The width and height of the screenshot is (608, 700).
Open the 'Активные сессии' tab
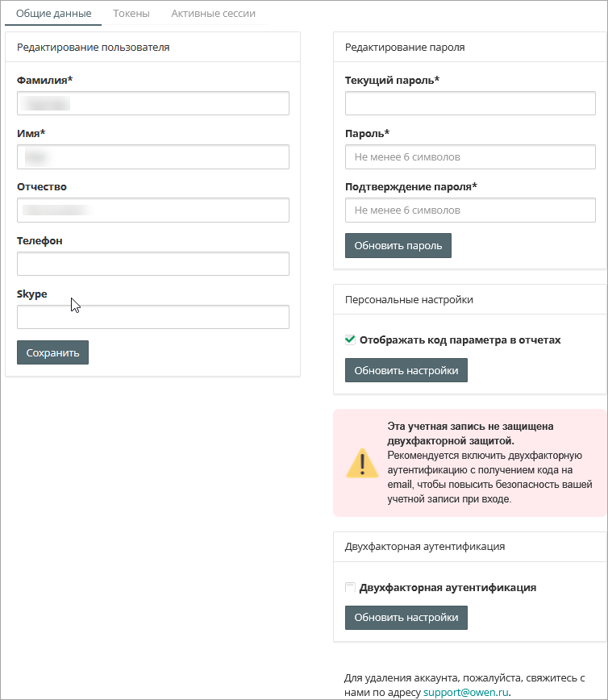(213, 14)
